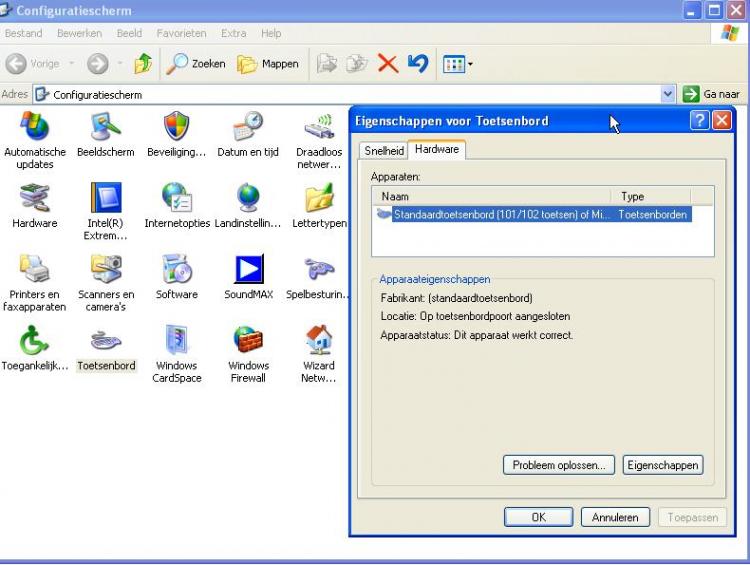This screenshot has width=750, height=565.
Task: Open the Extra menu
Action: [x=233, y=33]
